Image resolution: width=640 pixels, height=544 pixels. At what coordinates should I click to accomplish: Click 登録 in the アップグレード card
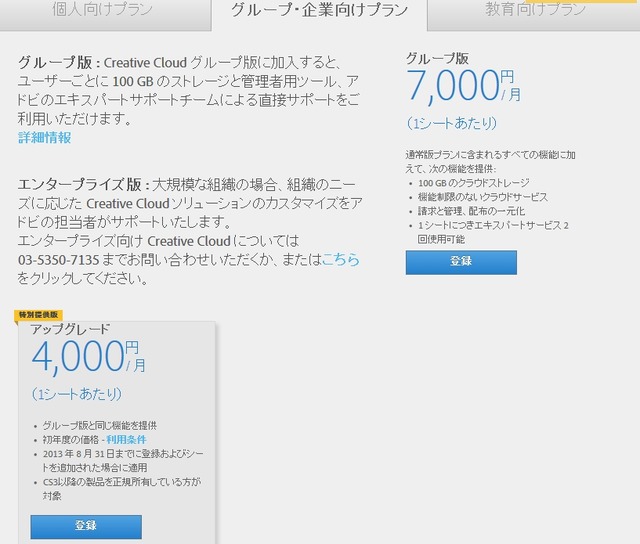86,527
